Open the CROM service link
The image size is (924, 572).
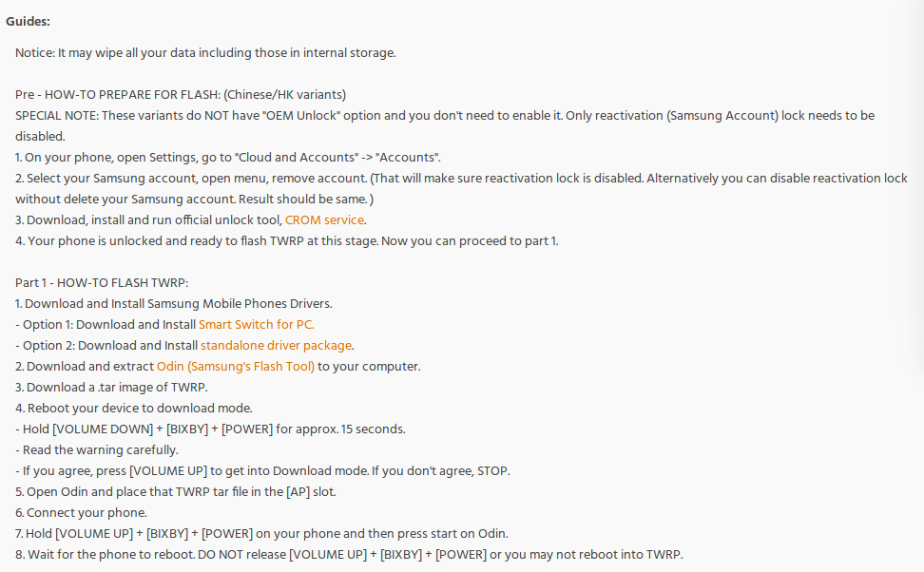[x=324, y=219]
